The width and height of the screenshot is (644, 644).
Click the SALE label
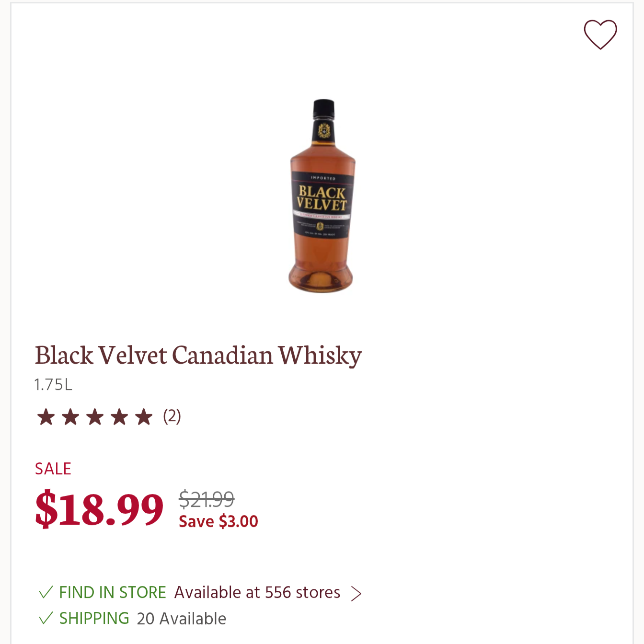click(x=53, y=469)
